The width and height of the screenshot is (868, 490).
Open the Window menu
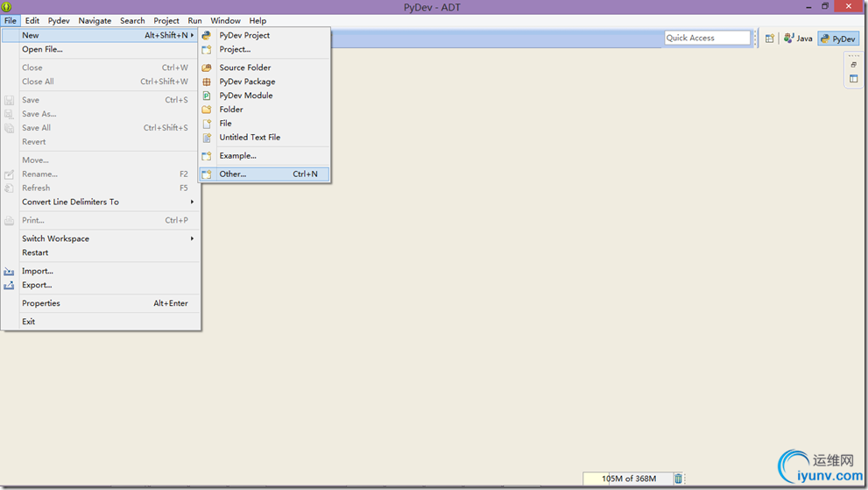225,20
